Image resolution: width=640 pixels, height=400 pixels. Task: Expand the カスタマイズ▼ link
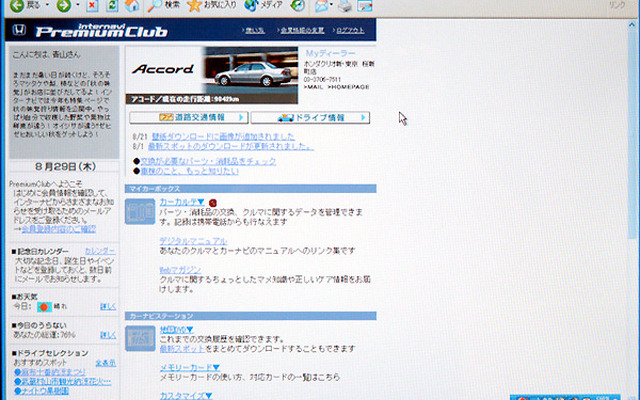(186, 396)
